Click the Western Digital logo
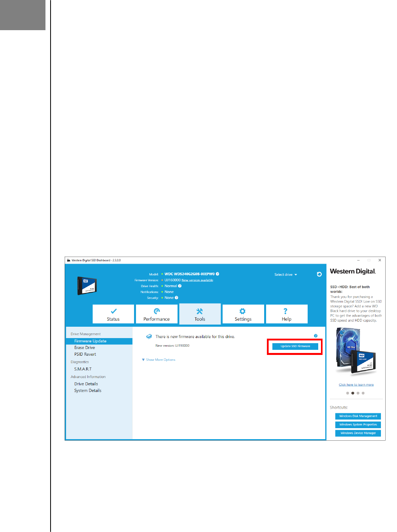397x532 pixels. [x=353, y=271]
